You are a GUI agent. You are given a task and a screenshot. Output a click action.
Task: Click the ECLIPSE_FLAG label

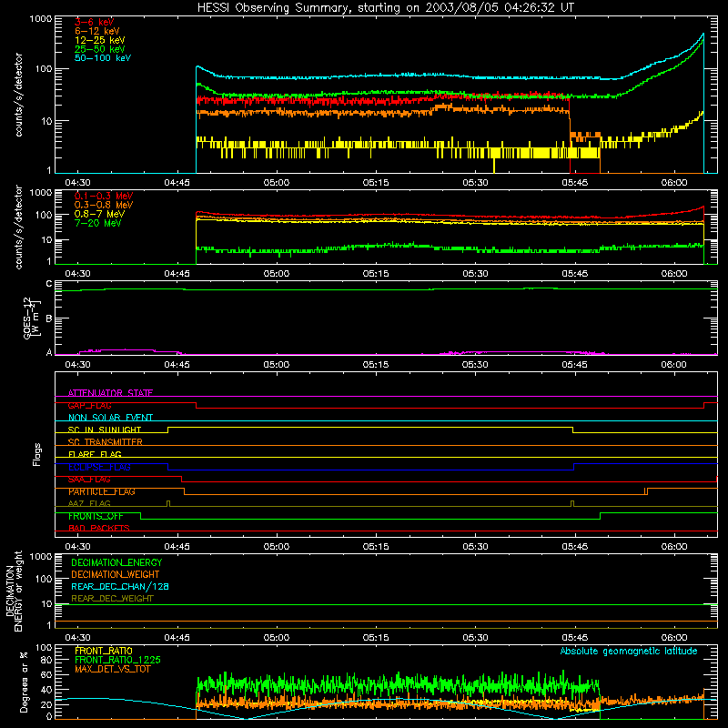click(99, 467)
